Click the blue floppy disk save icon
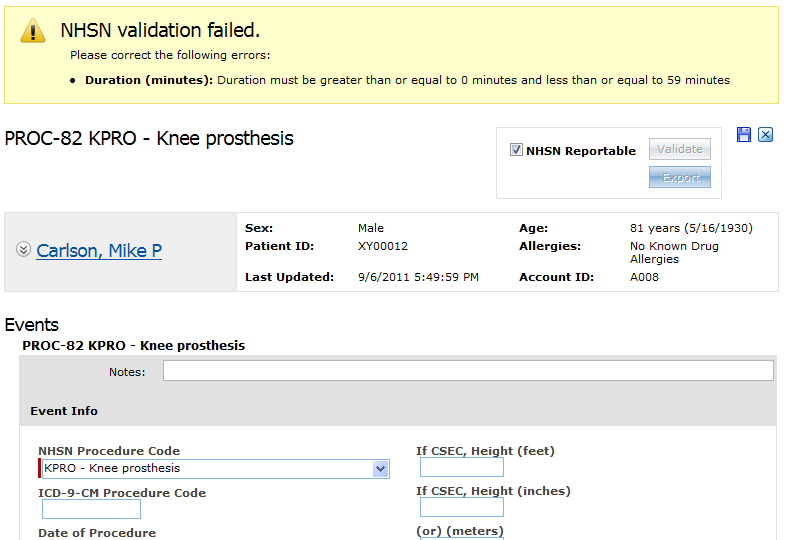This screenshot has height=540, width=787. coord(744,134)
